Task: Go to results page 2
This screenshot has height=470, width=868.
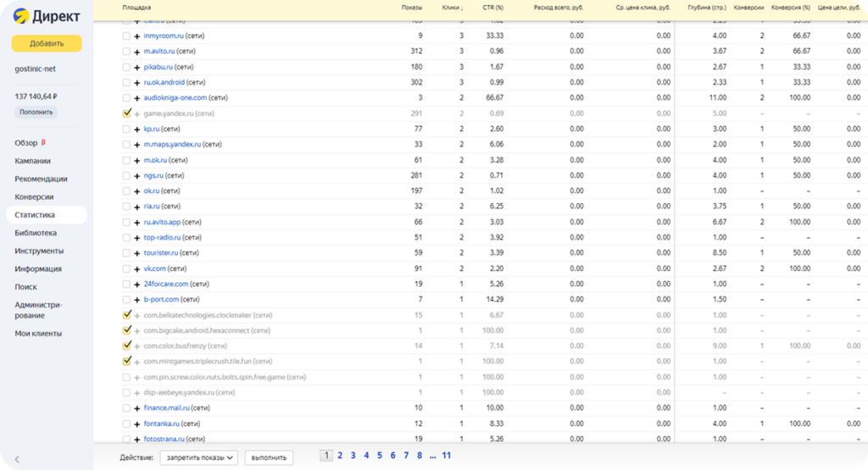Action: point(340,456)
